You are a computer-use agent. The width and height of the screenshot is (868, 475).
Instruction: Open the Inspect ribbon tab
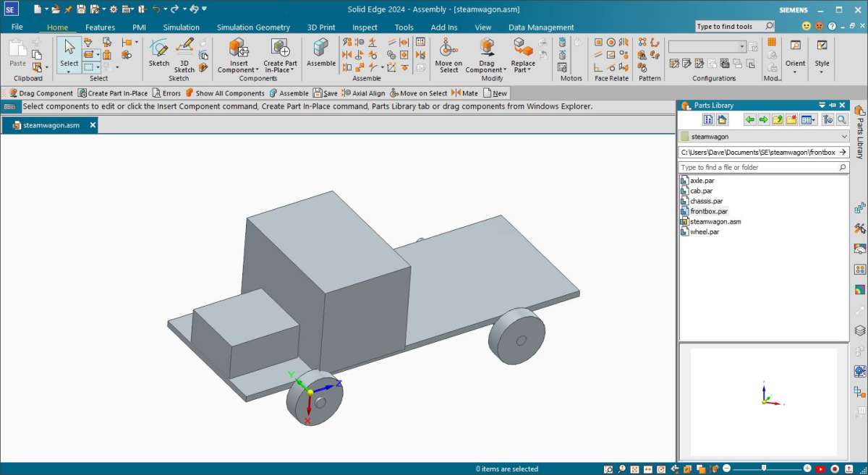coord(365,27)
